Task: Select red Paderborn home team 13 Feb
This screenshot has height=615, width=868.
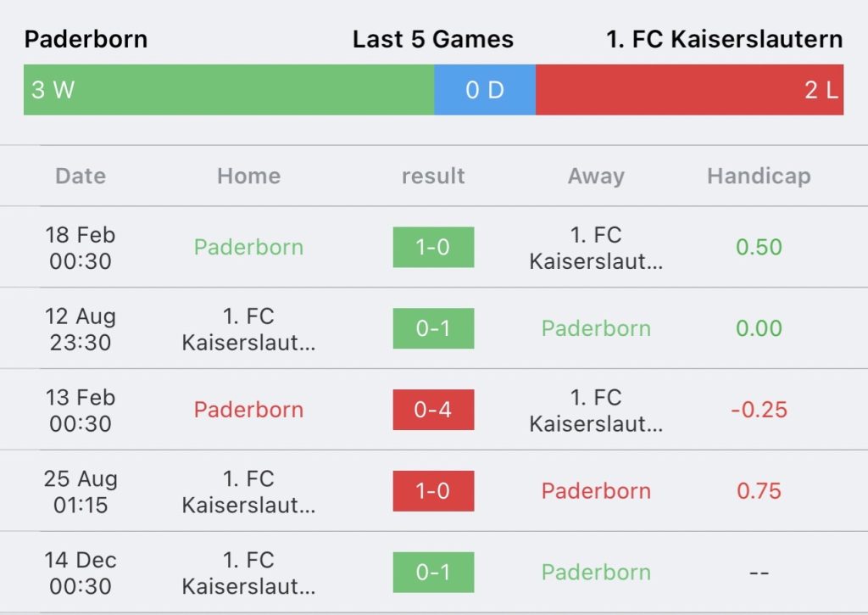Action: tap(248, 410)
